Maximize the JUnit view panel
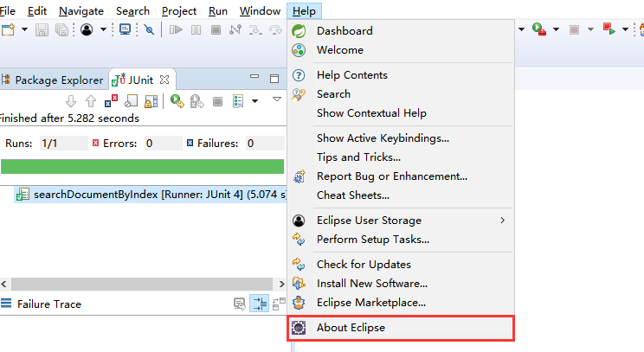644x352 pixels. click(x=274, y=79)
